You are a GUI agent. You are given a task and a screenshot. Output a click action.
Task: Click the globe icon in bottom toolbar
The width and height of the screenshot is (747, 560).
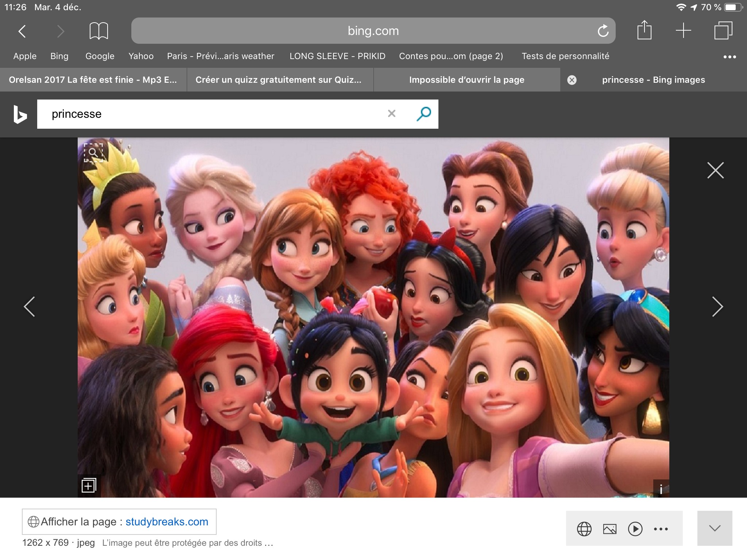(584, 529)
